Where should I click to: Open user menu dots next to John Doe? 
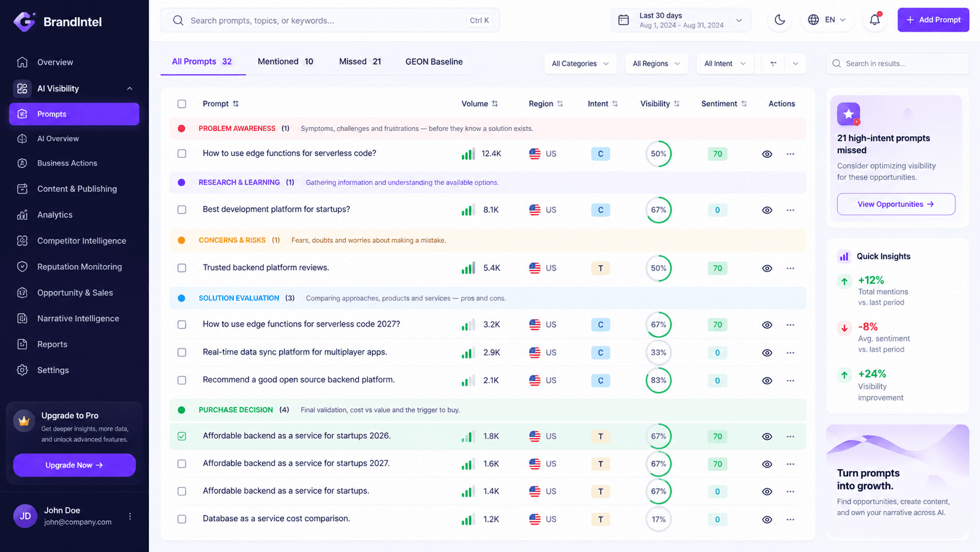click(x=130, y=516)
